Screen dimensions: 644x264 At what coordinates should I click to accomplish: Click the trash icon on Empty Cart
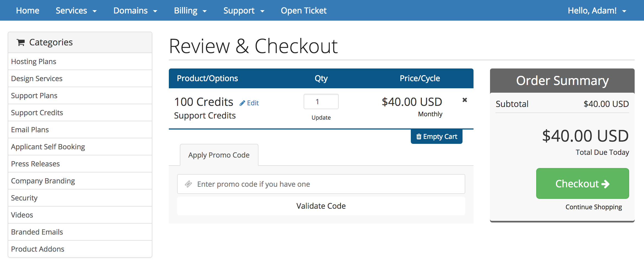(x=419, y=137)
